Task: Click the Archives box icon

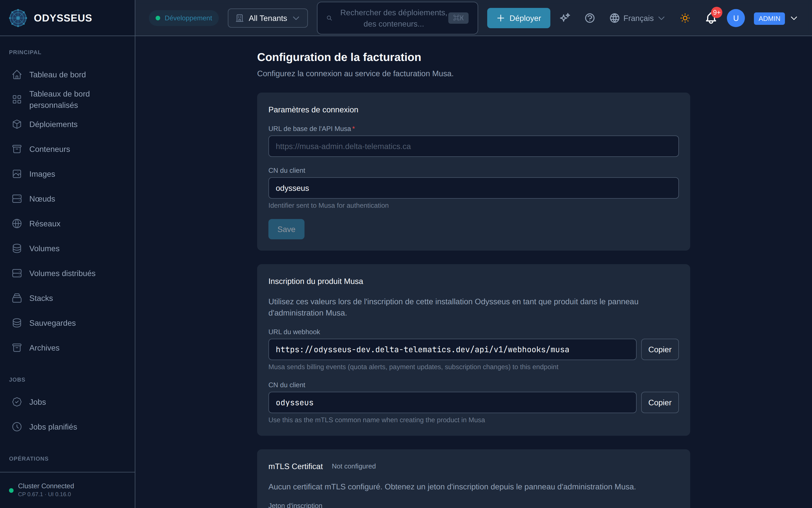Action: click(17, 348)
